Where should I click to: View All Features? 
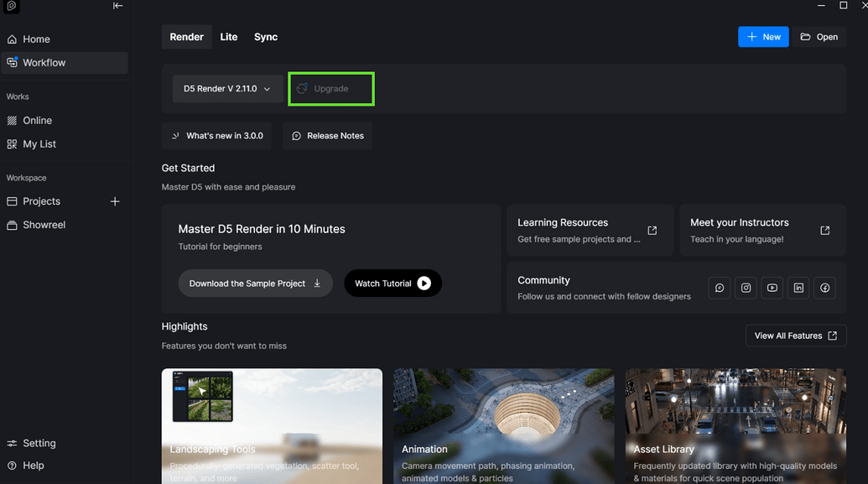pyautogui.click(x=795, y=336)
